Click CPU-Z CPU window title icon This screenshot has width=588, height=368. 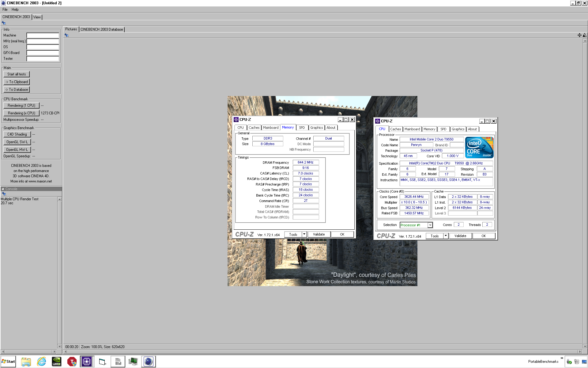click(378, 121)
